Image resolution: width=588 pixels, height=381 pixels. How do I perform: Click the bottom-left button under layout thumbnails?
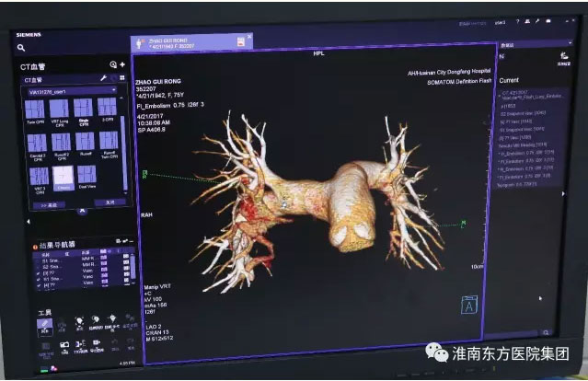tap(49, 204)
